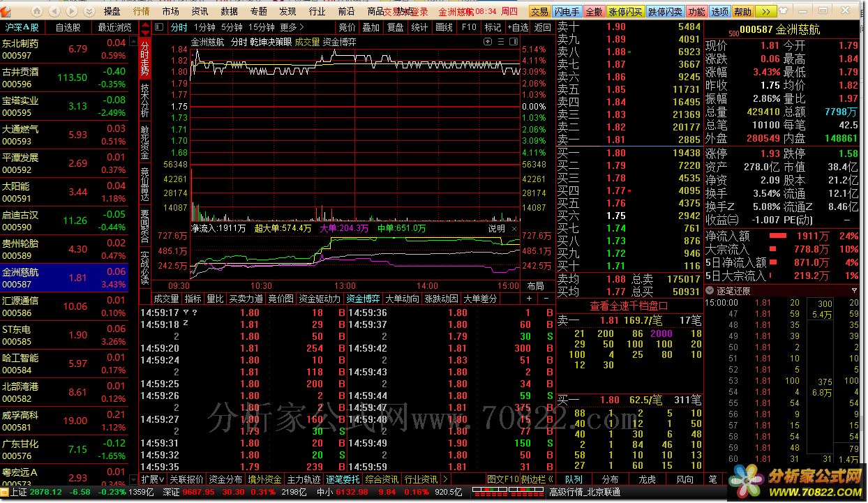The height and width of the screenshot is (503, 868).
Task: Switch to the 最近浏览 tab
Action: [x=114, y=27]
